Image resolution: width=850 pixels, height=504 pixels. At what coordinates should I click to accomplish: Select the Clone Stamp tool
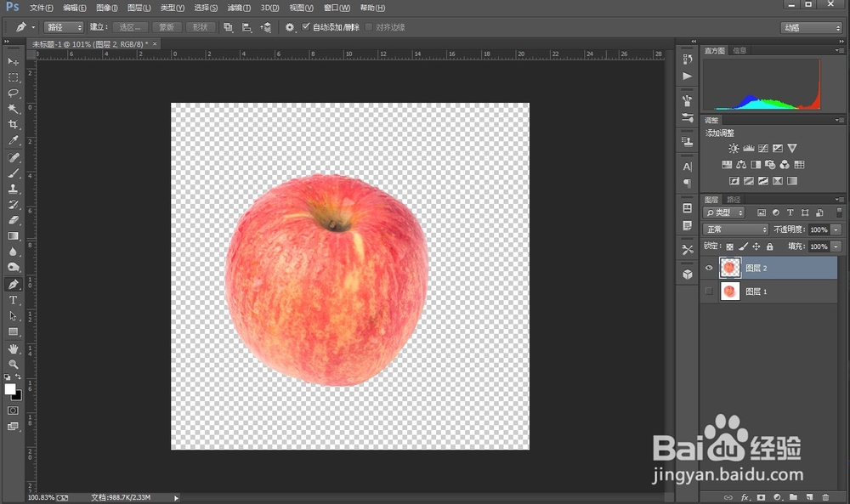[x=13, y=190]
